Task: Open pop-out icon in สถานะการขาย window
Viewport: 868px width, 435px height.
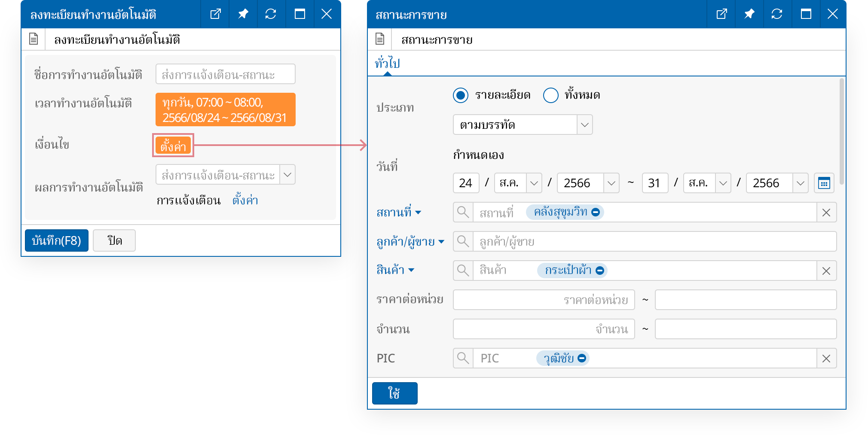Action: 721,14
